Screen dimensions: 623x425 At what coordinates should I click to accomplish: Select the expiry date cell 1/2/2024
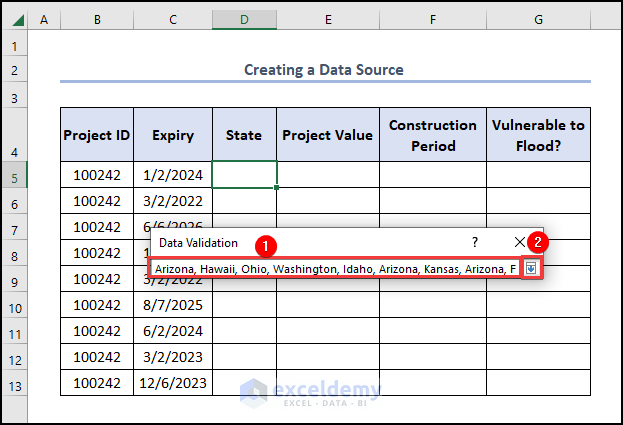173,175
